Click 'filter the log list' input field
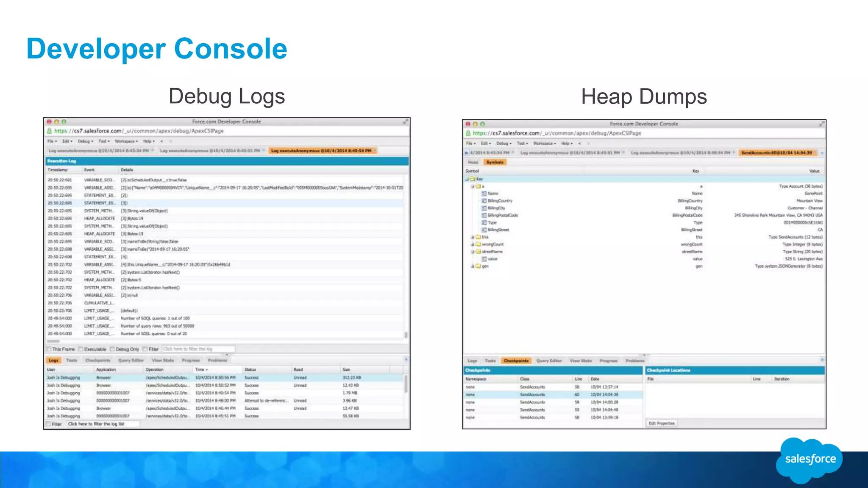The image size is (868, 488). [103, 424]
